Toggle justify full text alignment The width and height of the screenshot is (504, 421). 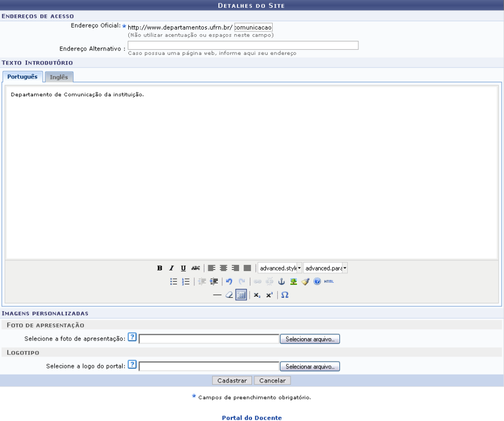tap(247, 268)
